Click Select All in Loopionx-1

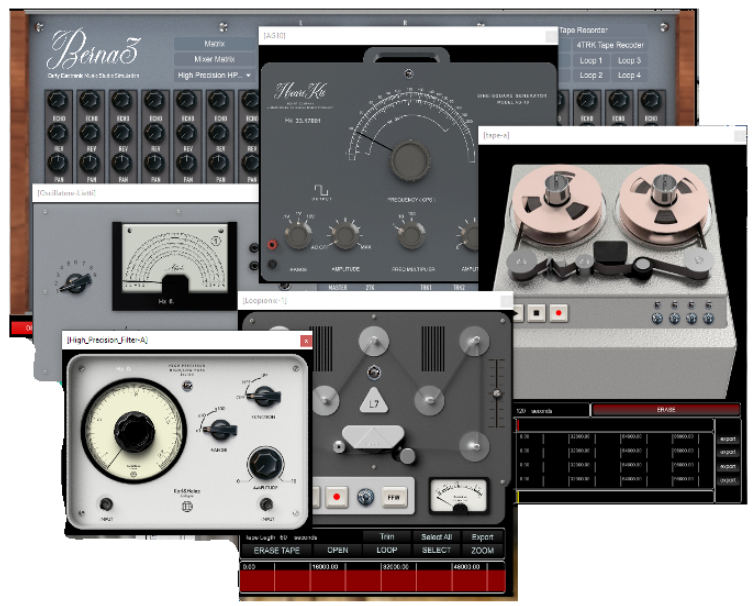pyautogui.click(x=436, y=537)
